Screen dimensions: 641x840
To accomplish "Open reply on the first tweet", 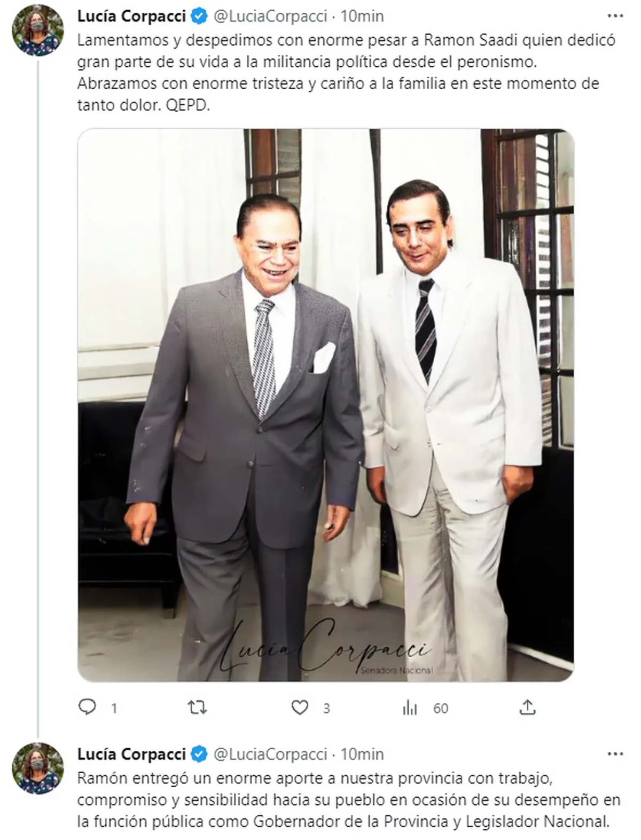I will pyautogui.click(x=88, y=708).
